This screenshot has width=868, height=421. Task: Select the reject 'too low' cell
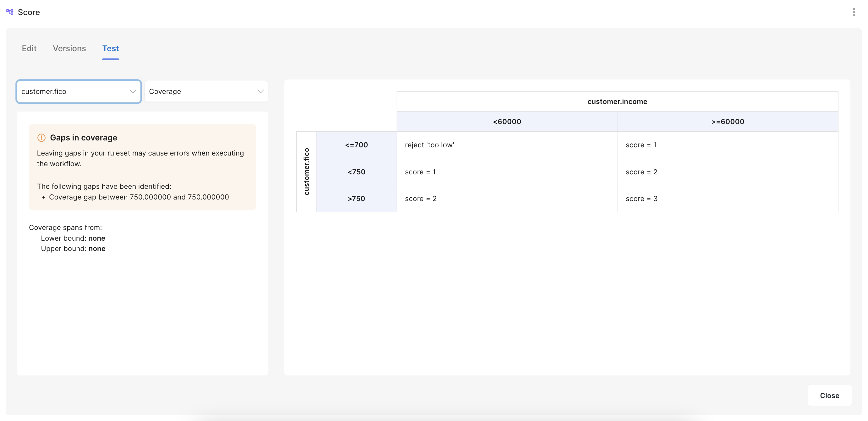point(507,145)
